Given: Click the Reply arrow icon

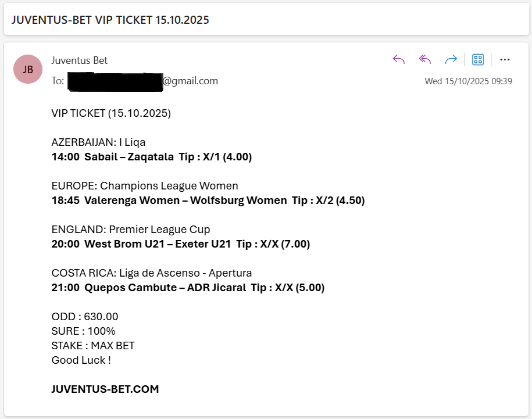Looking at the screenshot, I should 398,59.
